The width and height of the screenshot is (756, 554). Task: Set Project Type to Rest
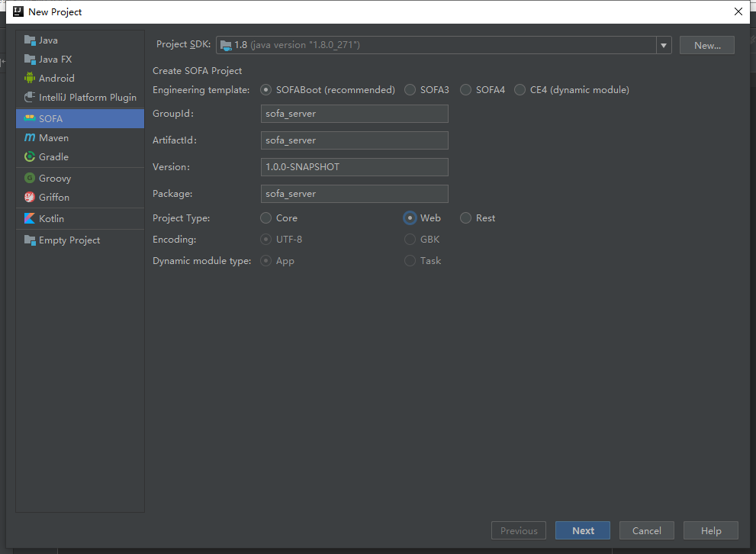pos(478,218)
